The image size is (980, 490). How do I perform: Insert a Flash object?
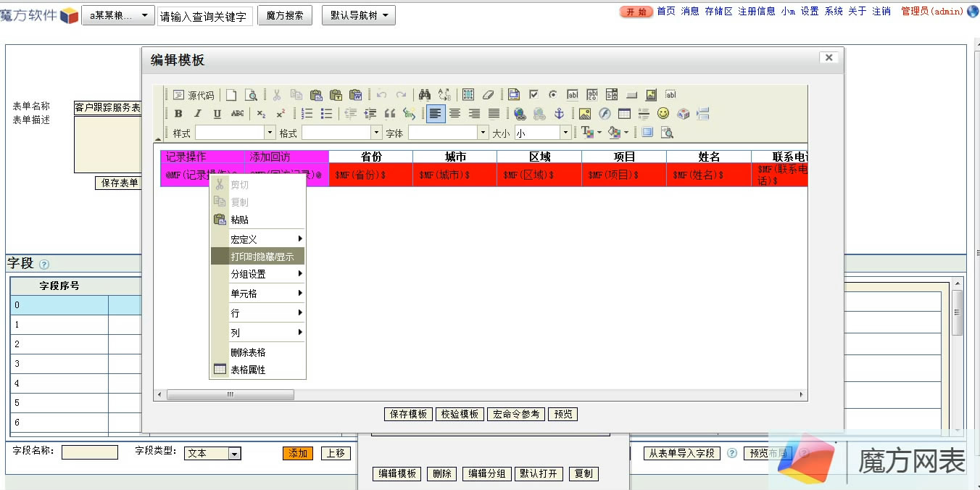[605, 114]
